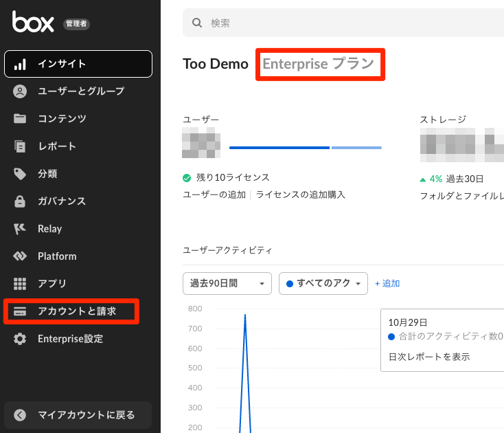
Task: Click the ストレージ label
Action: [443, 120]
